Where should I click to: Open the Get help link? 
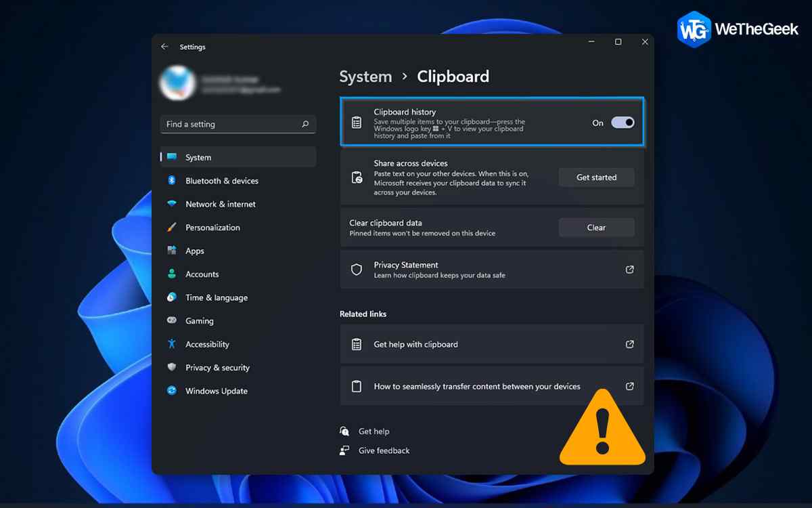374,431
